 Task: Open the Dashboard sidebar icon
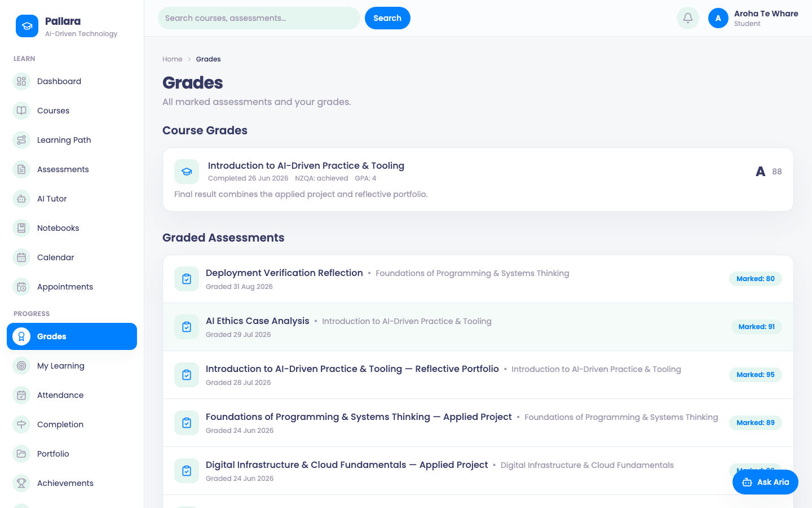[x=21, y=81]
